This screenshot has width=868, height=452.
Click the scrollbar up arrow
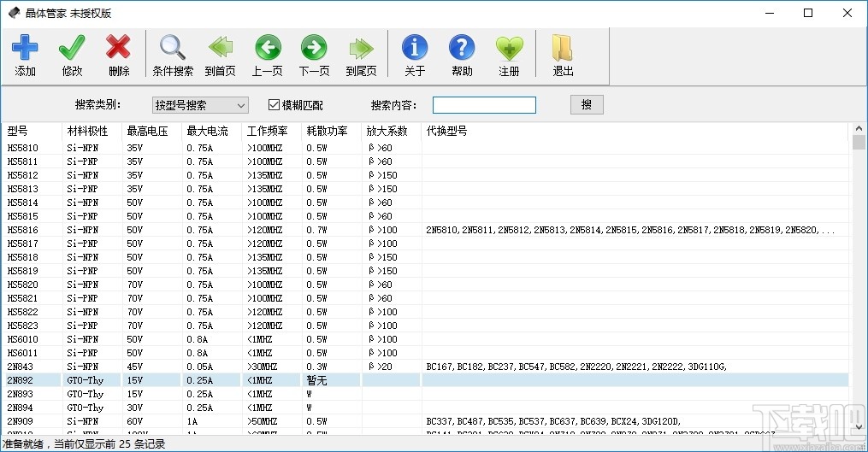coord(859,128)
